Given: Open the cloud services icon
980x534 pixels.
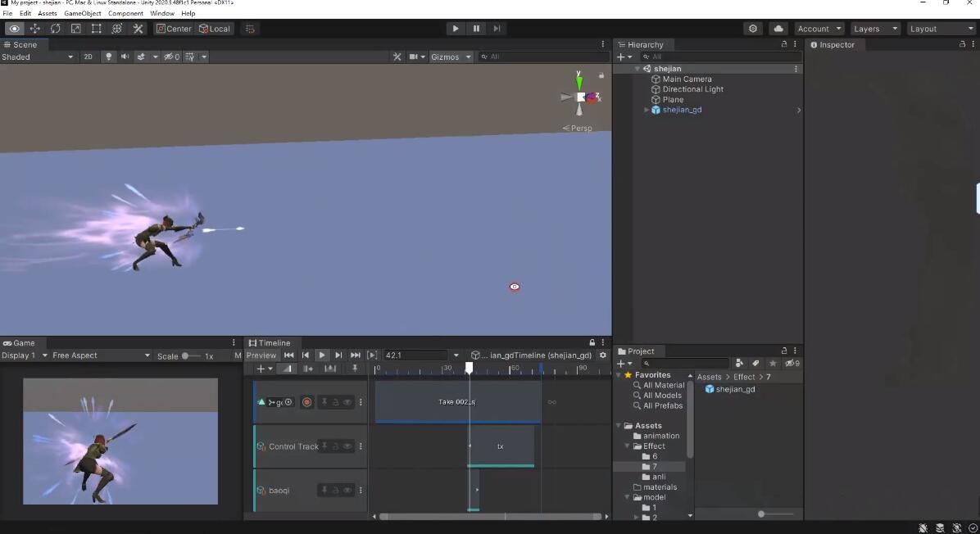Looking at the screenshot, I should (x=778, y=29).
